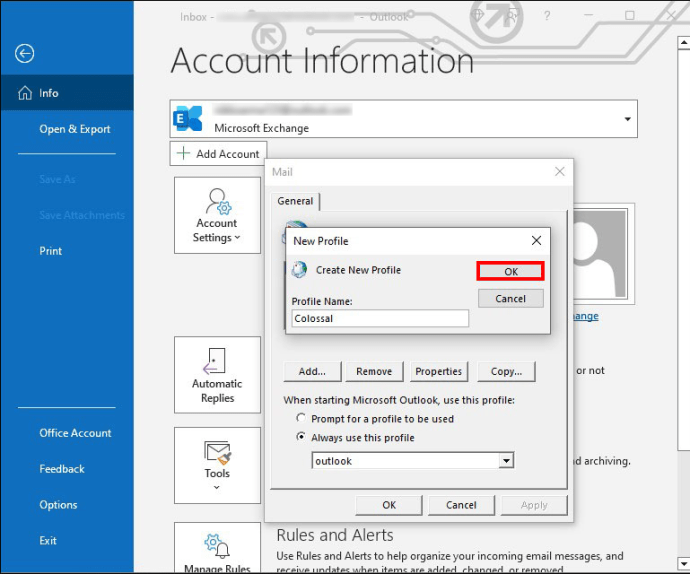Click the scrollbar up arrow

pyautogui.click(x=683, y=43)
